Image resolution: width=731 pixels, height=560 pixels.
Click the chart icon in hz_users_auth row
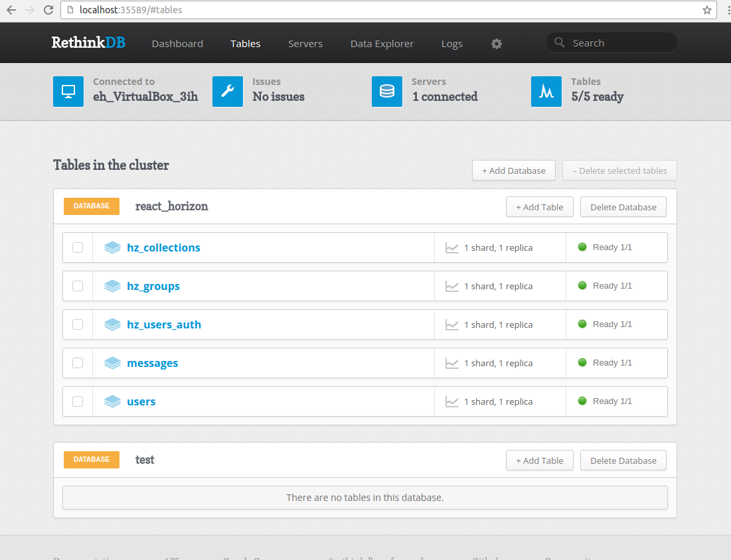451,324
